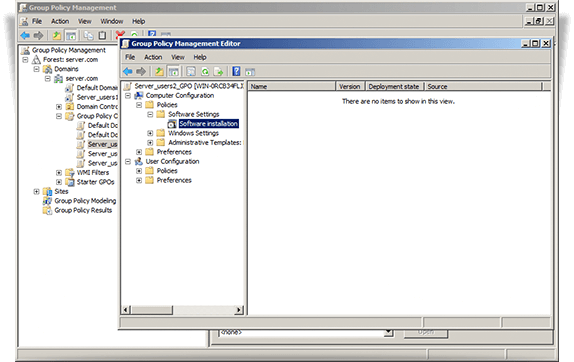The height and width of the screenshot is (362, 574).
Task: Sort by Deployment state column header
Action: 394,86
